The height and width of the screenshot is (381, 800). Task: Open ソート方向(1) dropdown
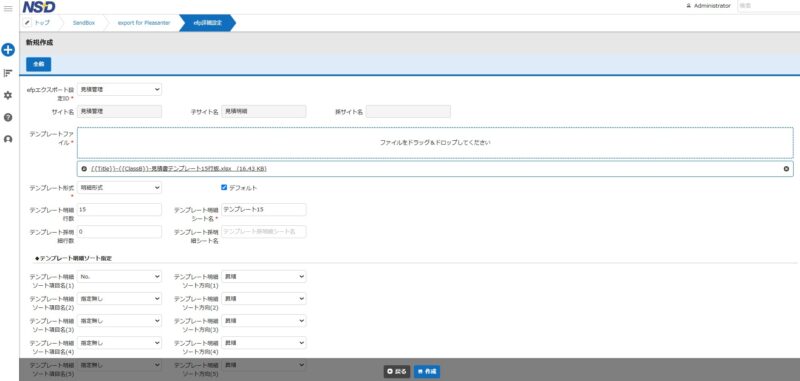tap(263, 276)
